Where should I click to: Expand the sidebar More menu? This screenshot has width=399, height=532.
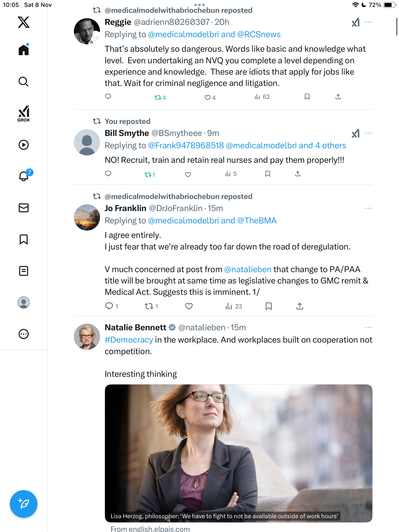(24, 334)
